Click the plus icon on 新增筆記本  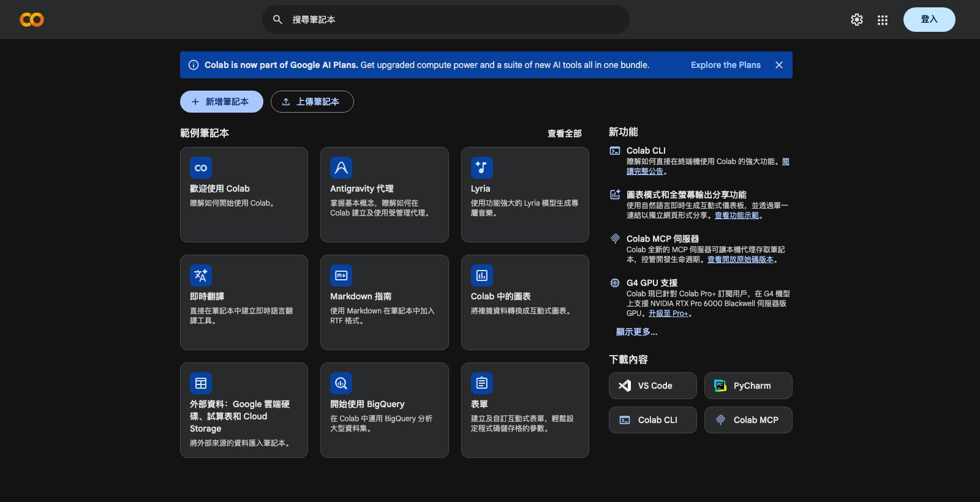195,102
